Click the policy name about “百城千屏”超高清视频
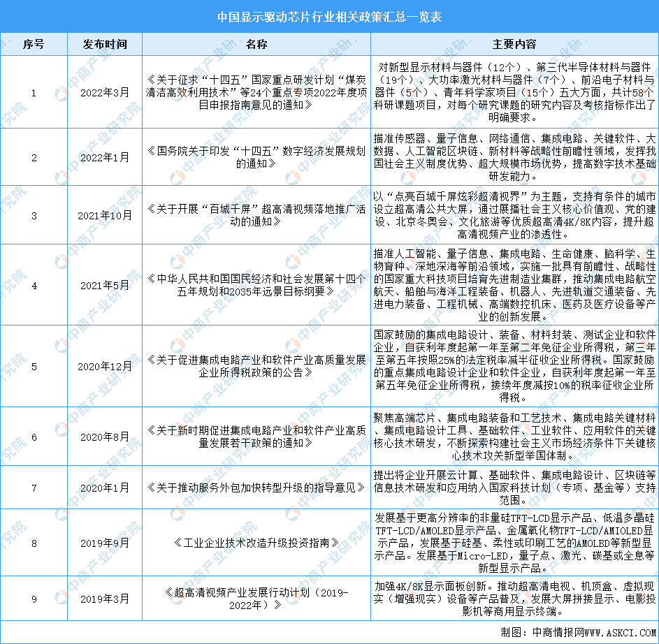This screenshot has width=659, height=644. (256, 216)
